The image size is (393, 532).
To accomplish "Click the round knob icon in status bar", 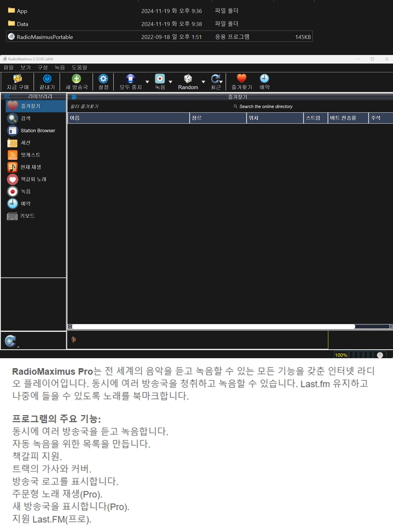I will [x=380, y=355].
